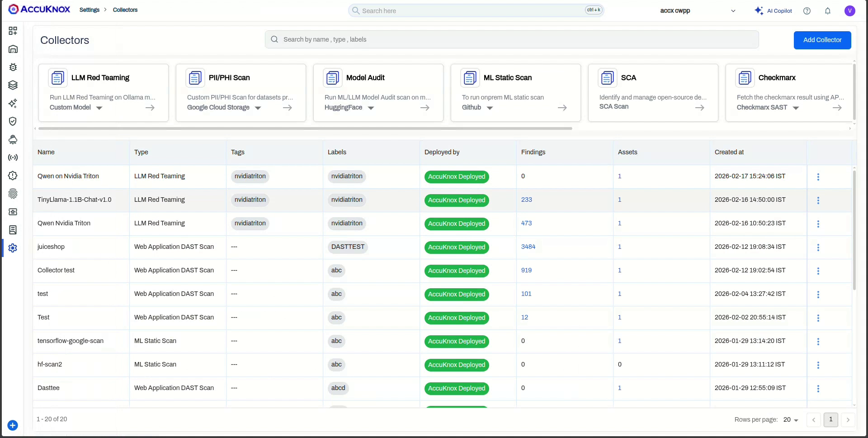Open the help question mark icon
The width and height of the screenshot is (868, 438).
(x=807, y=11)
